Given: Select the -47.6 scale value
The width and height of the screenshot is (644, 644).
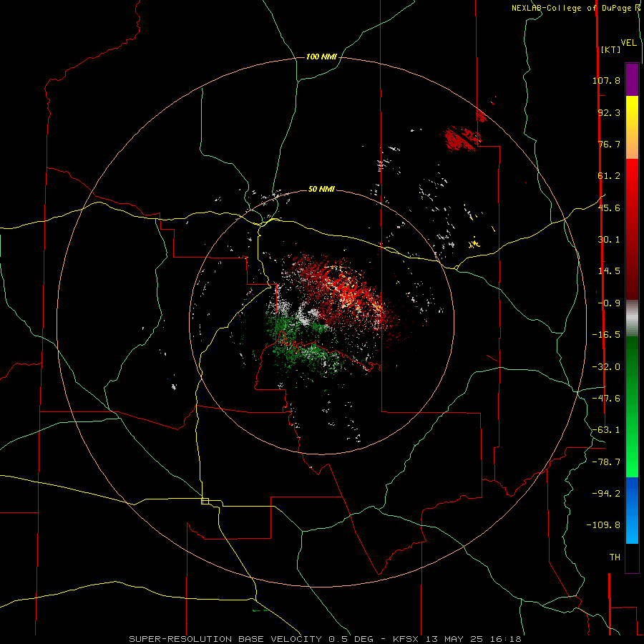Looking at the screenshot, I should point(606,399).
